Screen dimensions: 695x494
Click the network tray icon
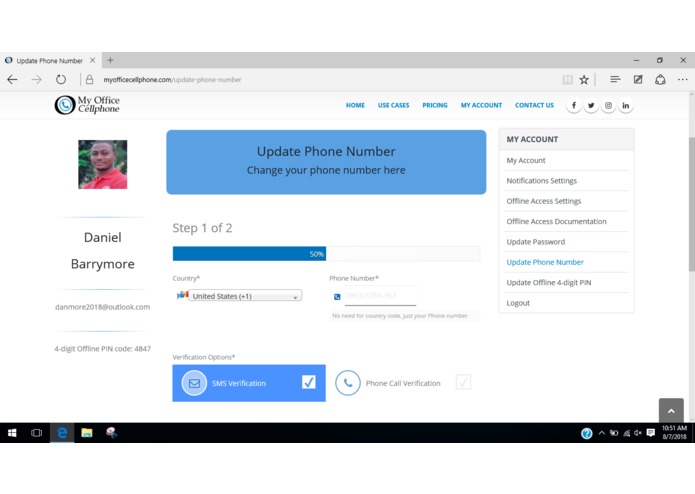pyautogui.click(x=626, y=433)
